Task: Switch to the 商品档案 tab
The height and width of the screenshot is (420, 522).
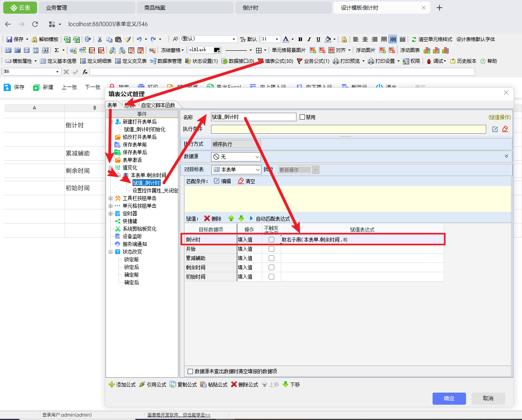Action: [155, 8]
